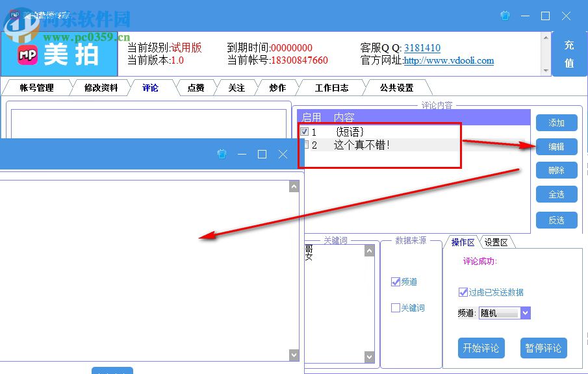The image size is (588, 374).
Task: Open the customer service QQ link 3181410
Action: [422, 47]
